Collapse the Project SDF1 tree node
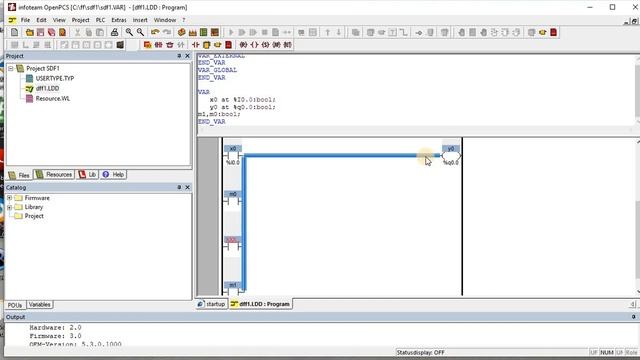 11,68
